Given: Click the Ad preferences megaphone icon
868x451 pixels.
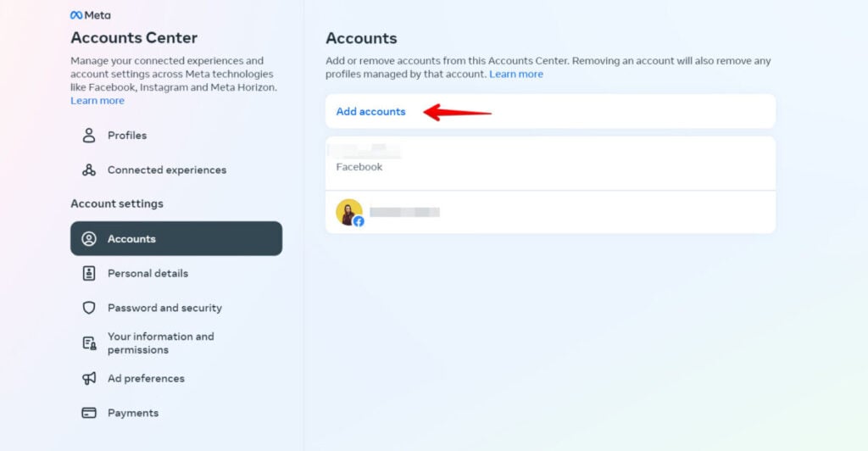Looking at the screenshot, I should coord(88,378).
